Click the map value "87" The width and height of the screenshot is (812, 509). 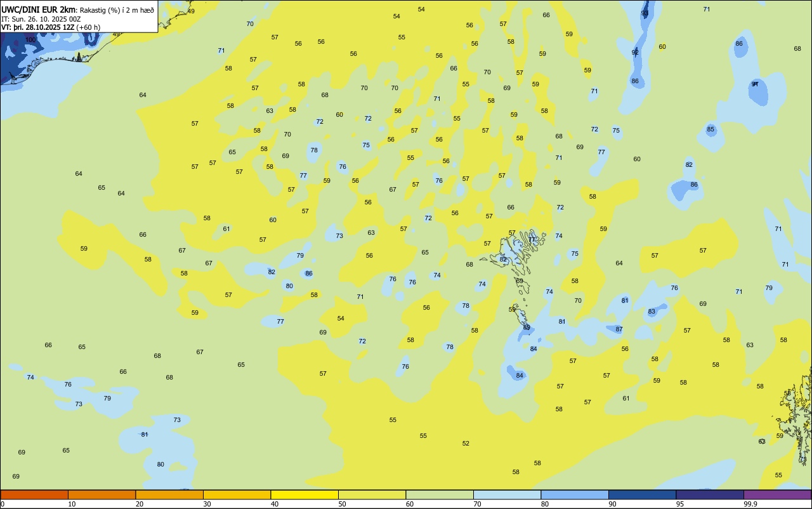tap(619, 329)
